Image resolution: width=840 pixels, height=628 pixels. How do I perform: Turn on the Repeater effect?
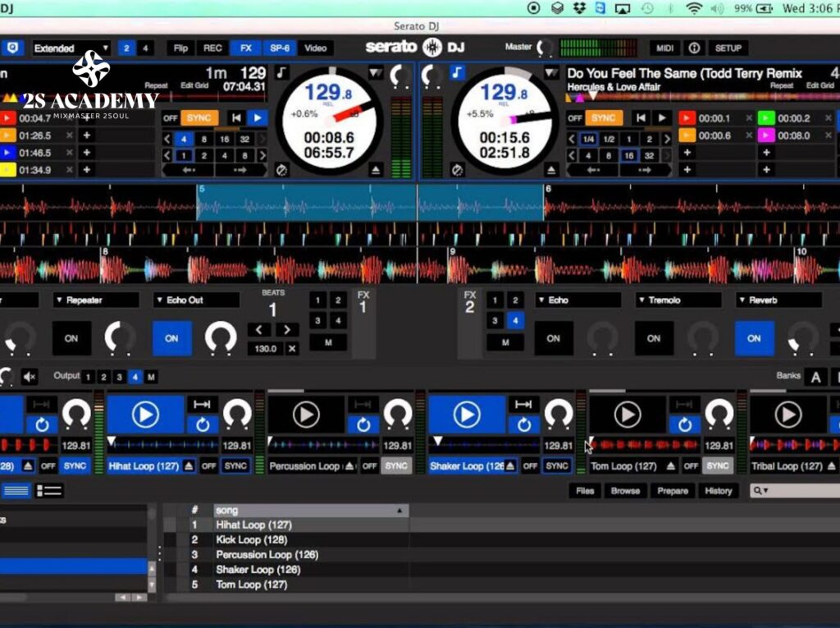pos(71,338)
